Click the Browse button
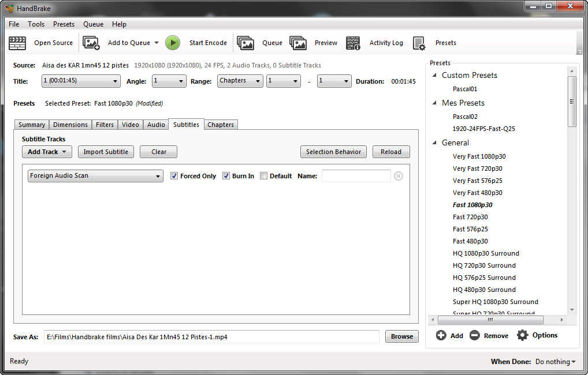This screenshot has height=375, width=588. point(402,336)
